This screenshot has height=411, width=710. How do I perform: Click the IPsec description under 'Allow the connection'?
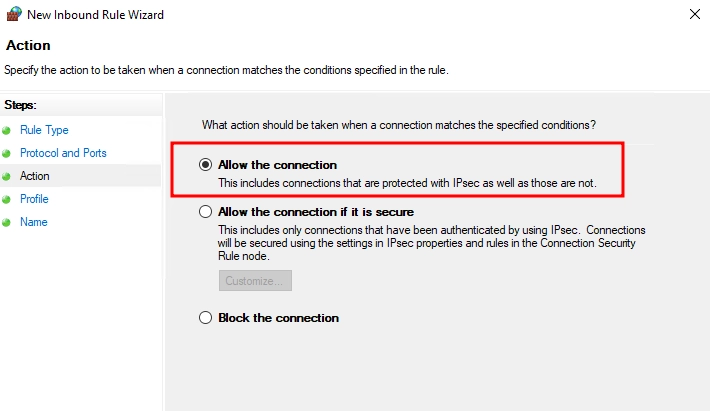pos(407,183)
